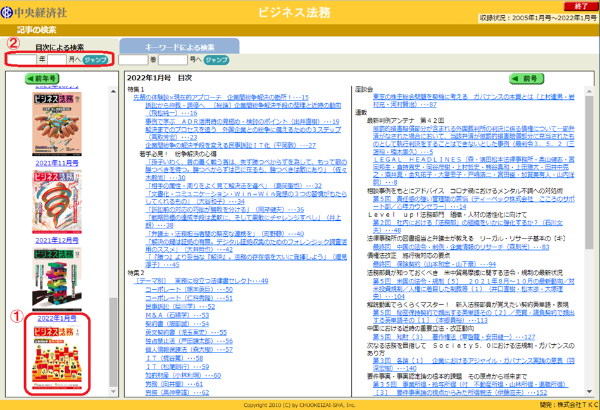Go to previous year with 前年号 button
Screen dimensions: 600x410
[x=42, y=78]
